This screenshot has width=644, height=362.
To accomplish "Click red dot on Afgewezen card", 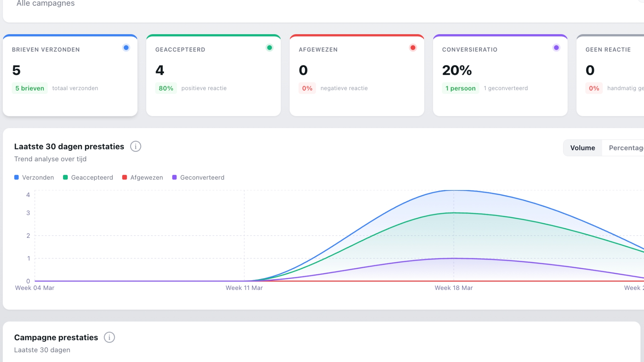I will point(413,48).
